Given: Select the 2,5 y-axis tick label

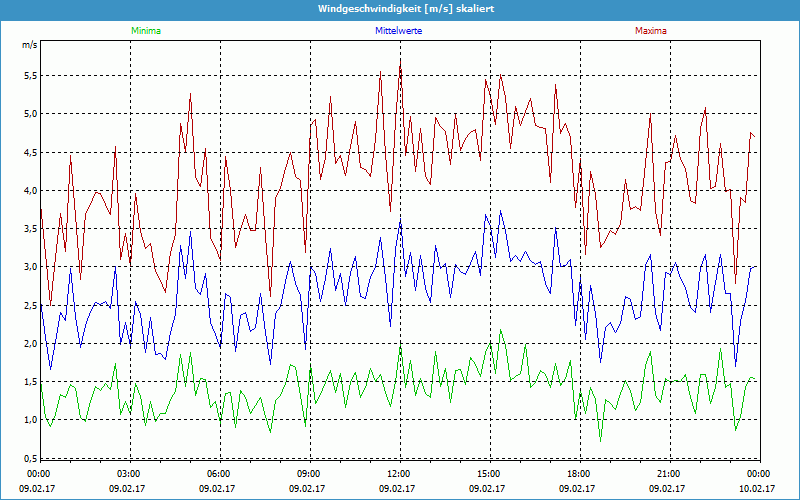Looking at the screenshot, I should point(29,305).
